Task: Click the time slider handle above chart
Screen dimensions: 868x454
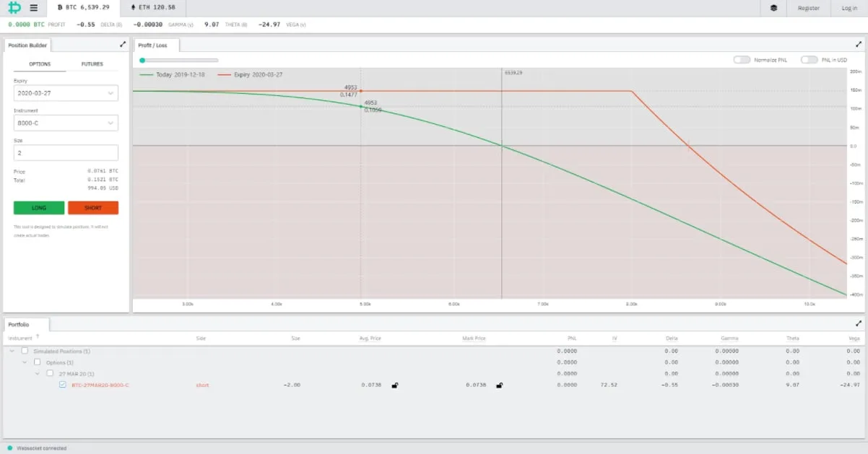Action: (142, 61)
